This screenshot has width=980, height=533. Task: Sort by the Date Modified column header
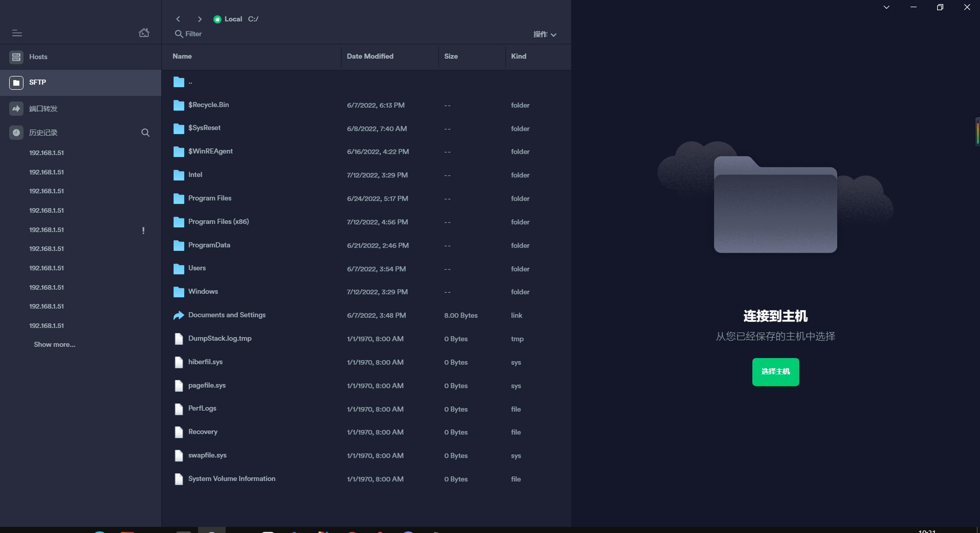click(370, 57)
